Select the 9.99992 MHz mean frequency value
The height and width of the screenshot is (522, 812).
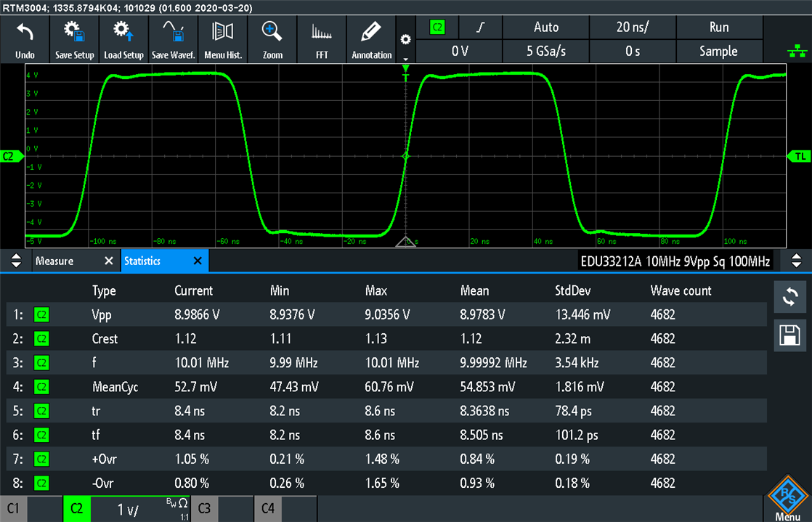[493, 362]
